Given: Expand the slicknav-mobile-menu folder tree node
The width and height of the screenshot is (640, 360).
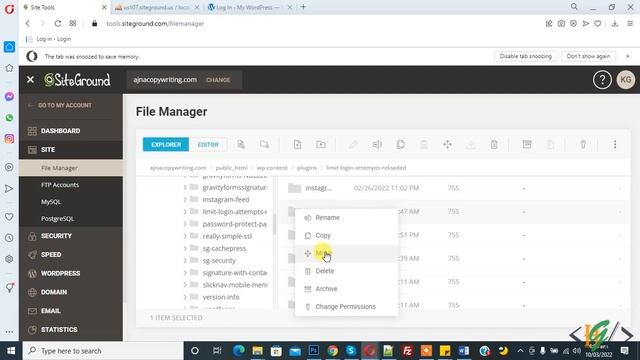Looking at the screenshot, I should click(x=185, y=285).
